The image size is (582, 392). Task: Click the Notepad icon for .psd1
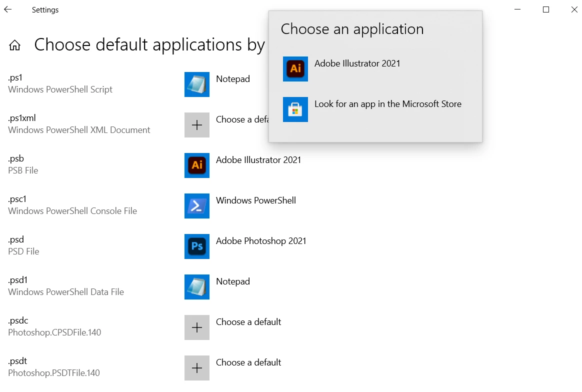click(196, 287)
